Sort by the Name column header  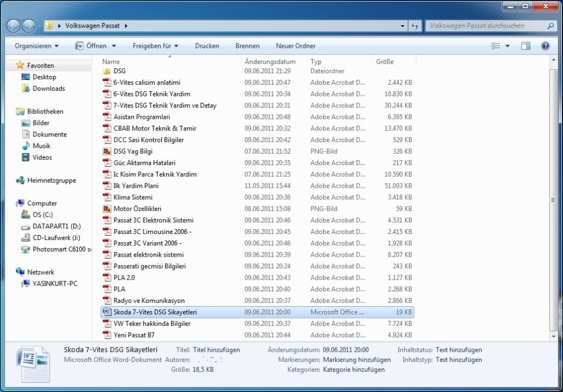point(170,62)
